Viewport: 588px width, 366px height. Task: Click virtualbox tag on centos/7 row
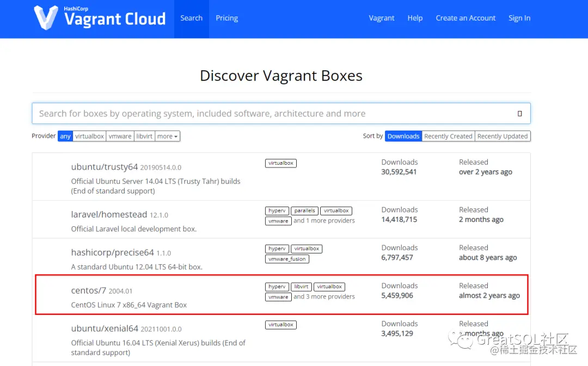pyautogui.click(x=329, y=287)
